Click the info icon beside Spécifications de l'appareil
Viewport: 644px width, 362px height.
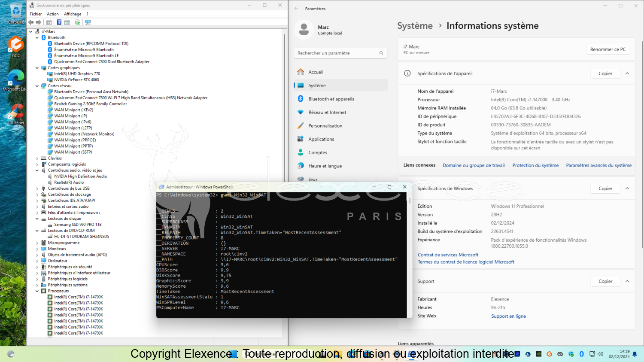407,73
